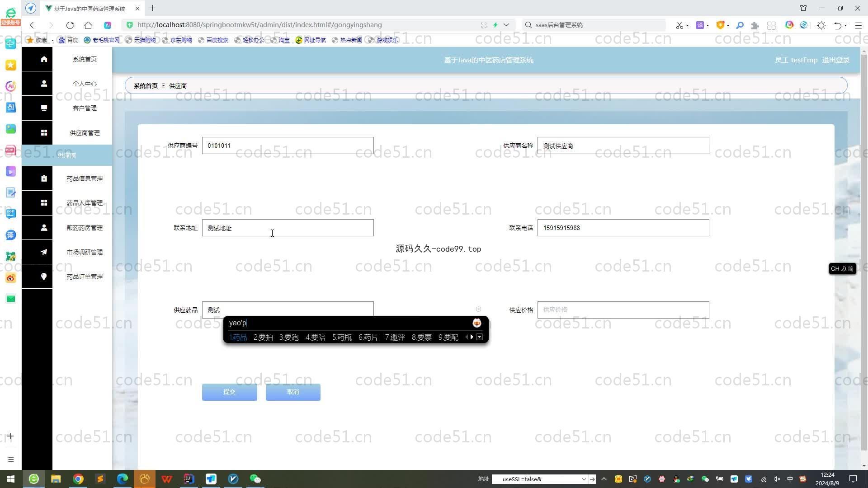The width and height of the screenshot is (868, 488).
Task: Click the 取消 cancel button
Action: coord(293,392)
